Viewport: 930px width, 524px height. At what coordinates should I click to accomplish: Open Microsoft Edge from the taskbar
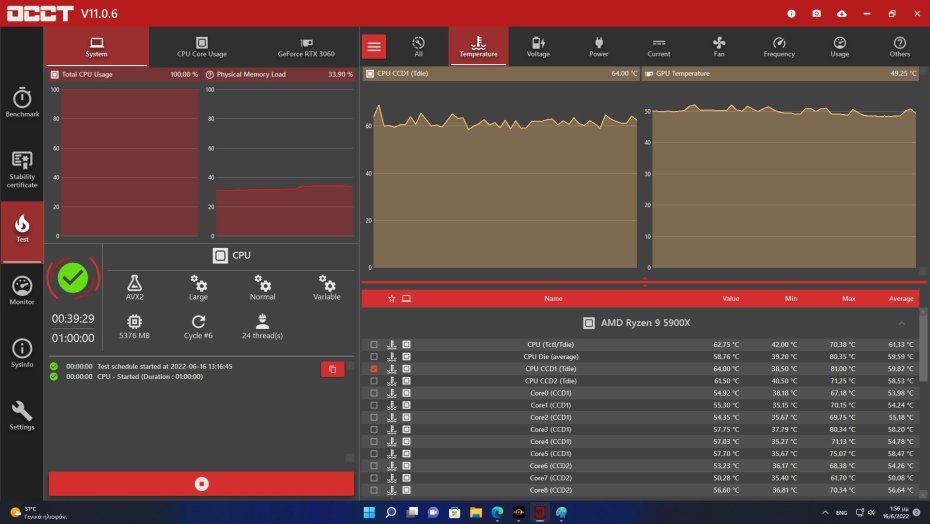pyautogui.click(x=497, y=512)
